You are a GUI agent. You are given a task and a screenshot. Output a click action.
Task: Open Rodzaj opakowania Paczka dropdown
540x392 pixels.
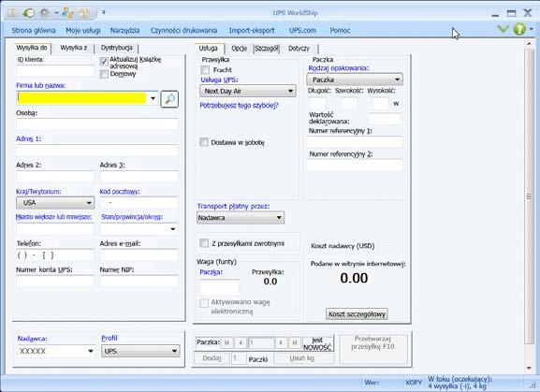355,80
